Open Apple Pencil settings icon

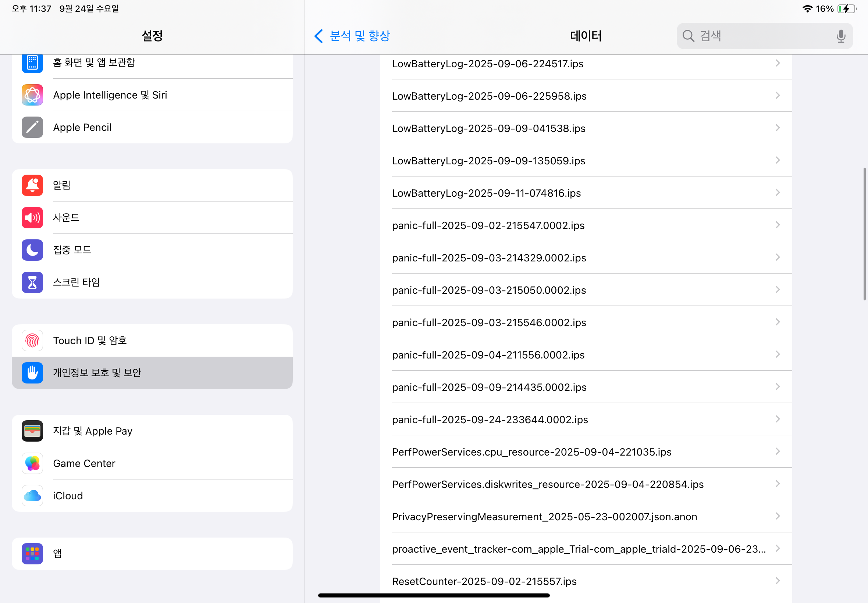(32, 127)
